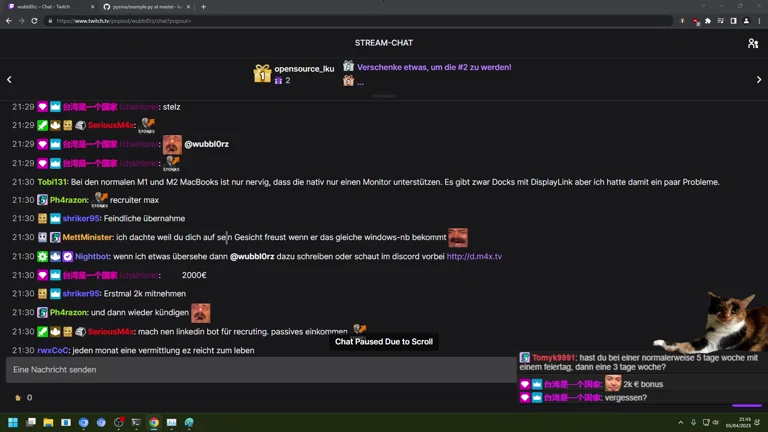Viewport: 768px width, 432px height.
Task: Click the browser back arrow
Action: click(9, 21)
